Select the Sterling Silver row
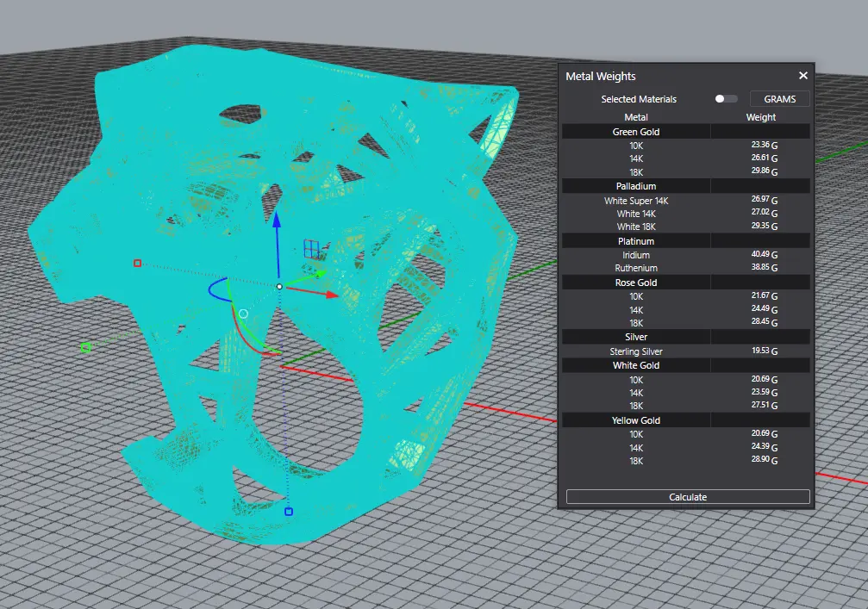 click(x=636, y=351)
